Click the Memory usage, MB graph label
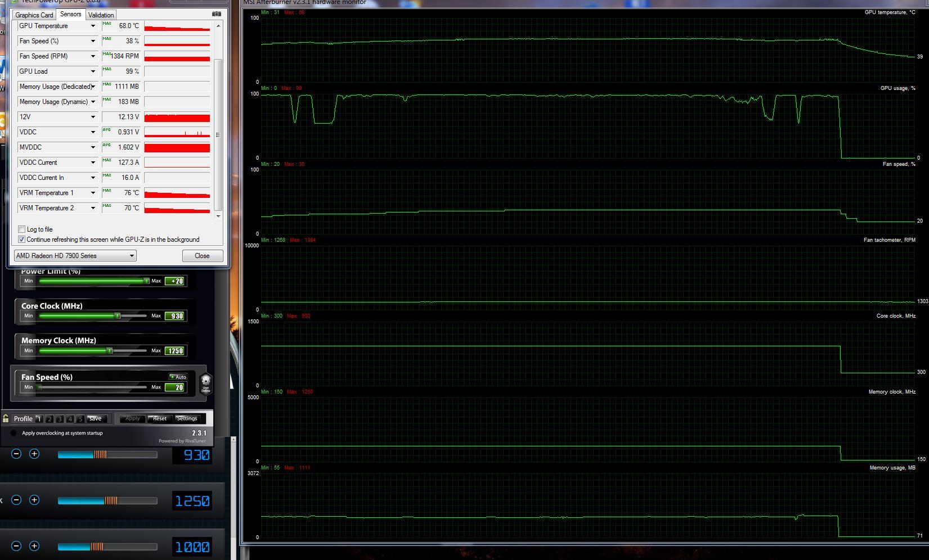This screenshot has width=929, height=560. click(892, 468)
